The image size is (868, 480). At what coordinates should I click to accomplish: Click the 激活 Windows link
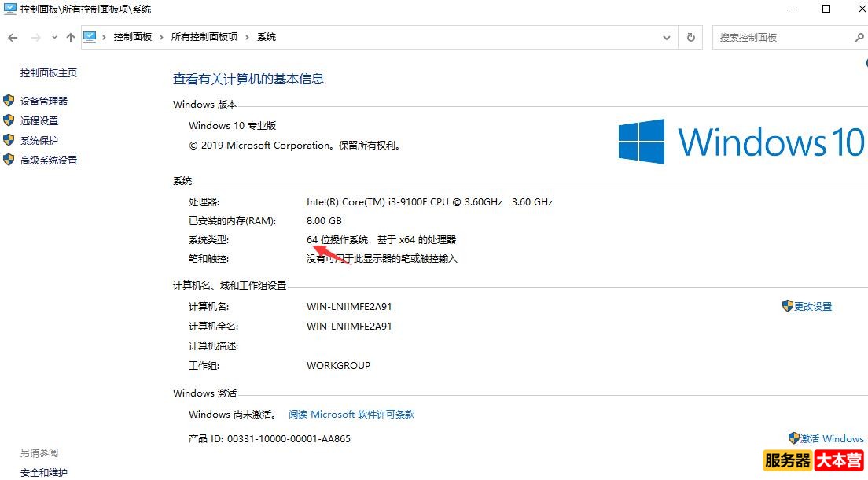[832, 439]
